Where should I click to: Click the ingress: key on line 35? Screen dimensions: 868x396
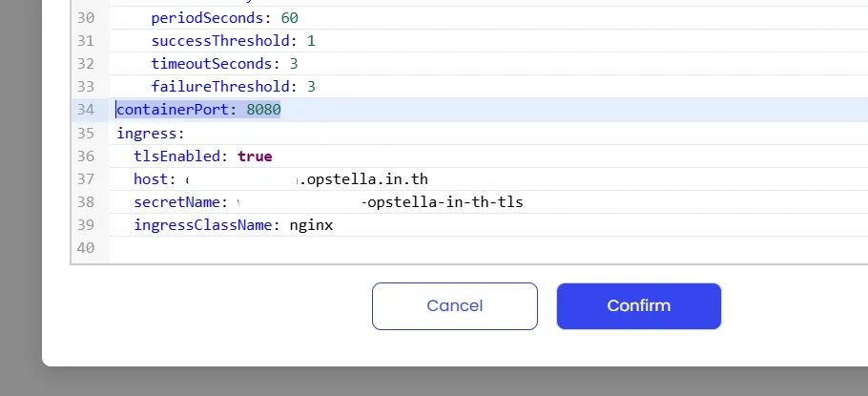click(x=150, y=134)
